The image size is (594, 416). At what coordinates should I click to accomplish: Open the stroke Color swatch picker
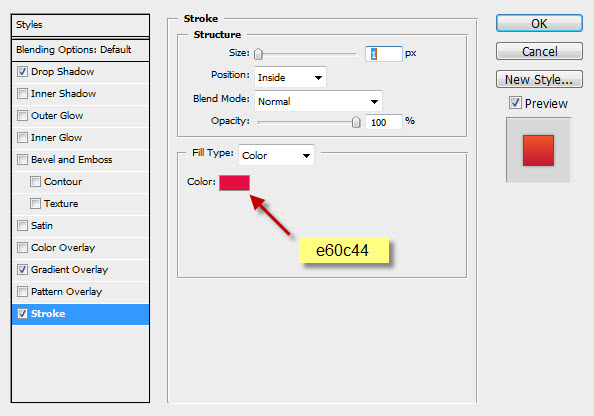point(234,183)
